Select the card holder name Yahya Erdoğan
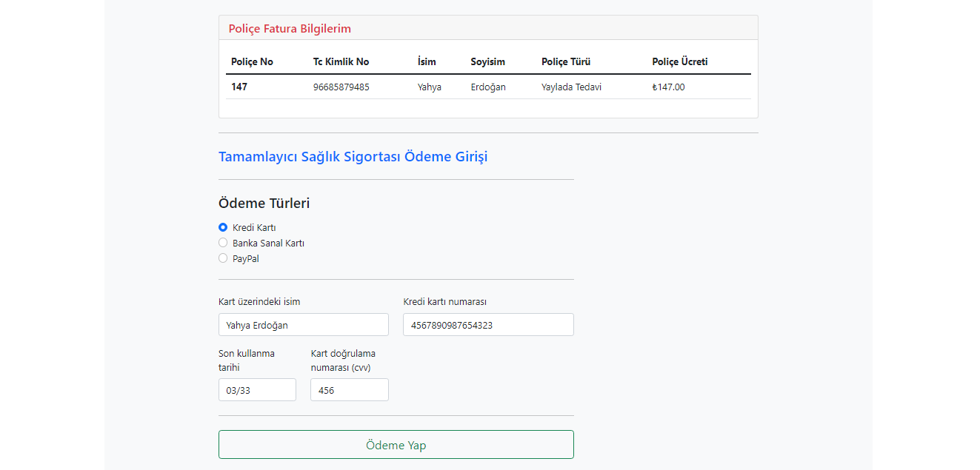980x470 pixels. tap(304, 324)
